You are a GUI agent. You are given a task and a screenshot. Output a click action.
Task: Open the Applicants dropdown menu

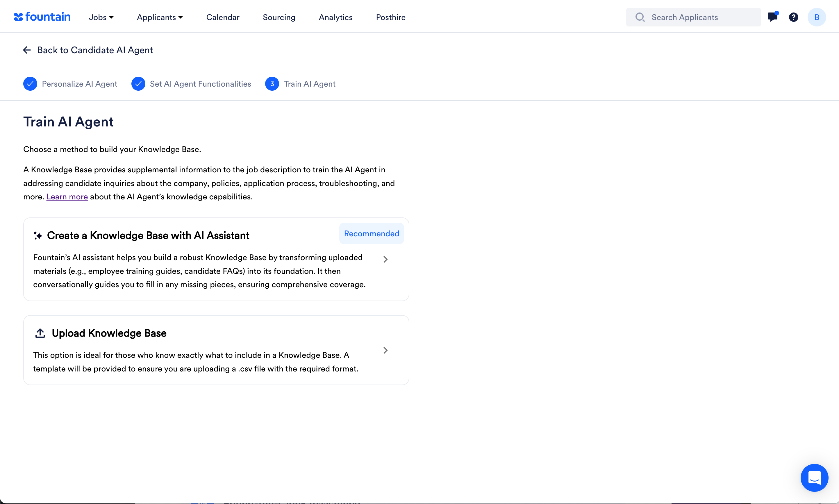(x=160, y=17)
